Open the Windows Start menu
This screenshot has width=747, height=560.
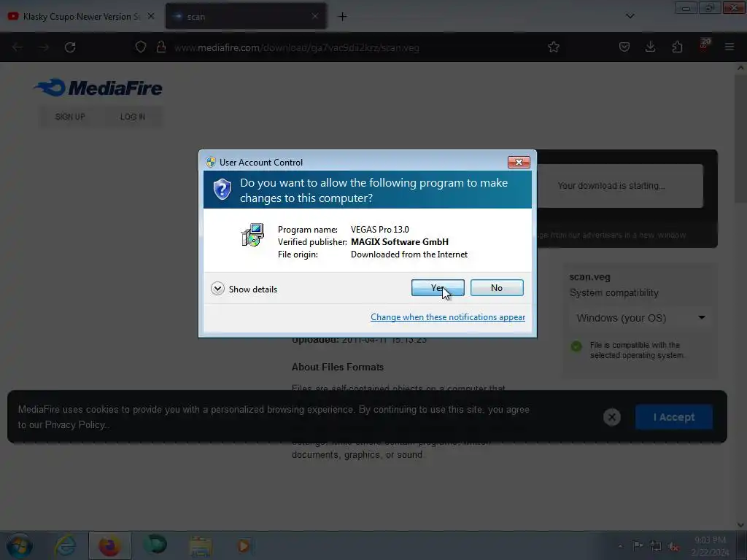pos(20,545)
